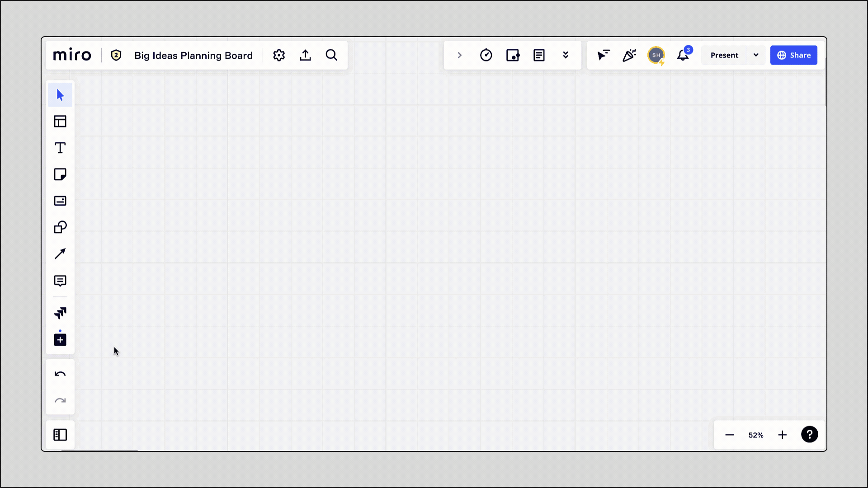The height and width of the screenshot is (488, 868).
Task: Click the miro logo
Action: click(x=72, y=55)
